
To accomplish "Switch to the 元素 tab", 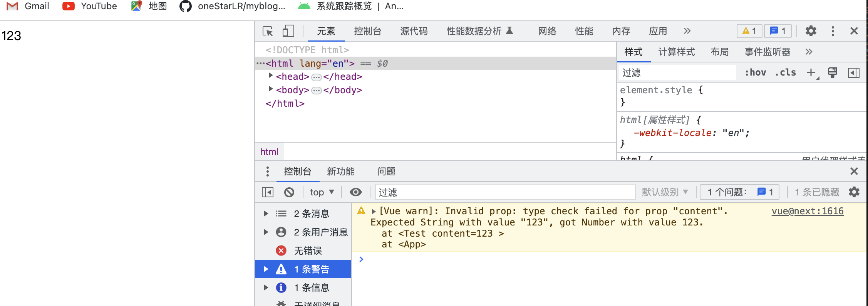I will (326, 31).
